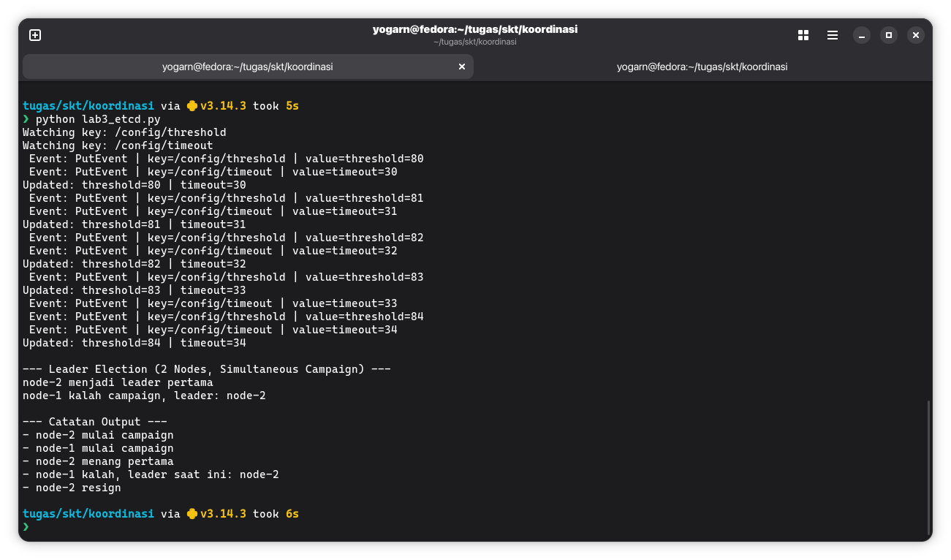
Task: Click the bottom prompt line 'took 6s'
Action: click(x=161, y=514)
